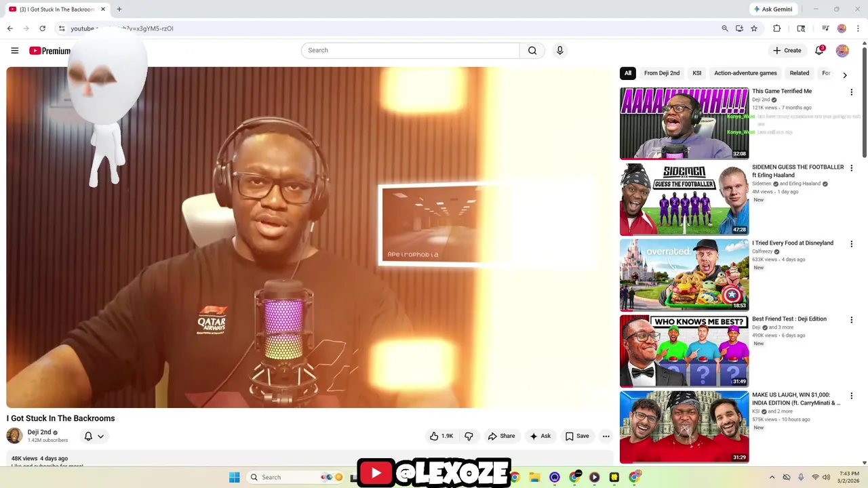Viewport: 868px width, 488px height.
Task: Open volume speaker tray icon
Action: [826, 477]
